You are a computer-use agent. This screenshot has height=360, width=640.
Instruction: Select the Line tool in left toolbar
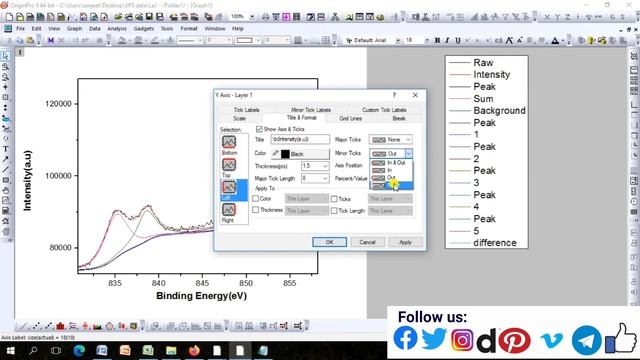click(5, 169)
